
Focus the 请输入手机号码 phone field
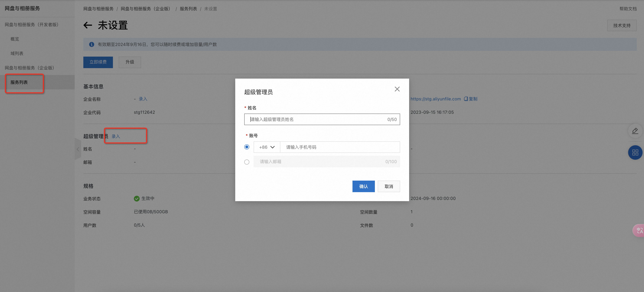pos(340,147)
